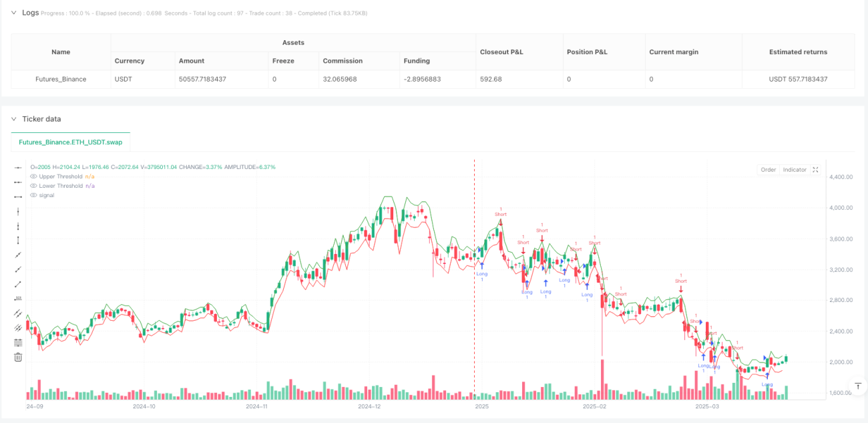868x423 pixels.
Task: Select the price line tool
Action: click(18, 298)
